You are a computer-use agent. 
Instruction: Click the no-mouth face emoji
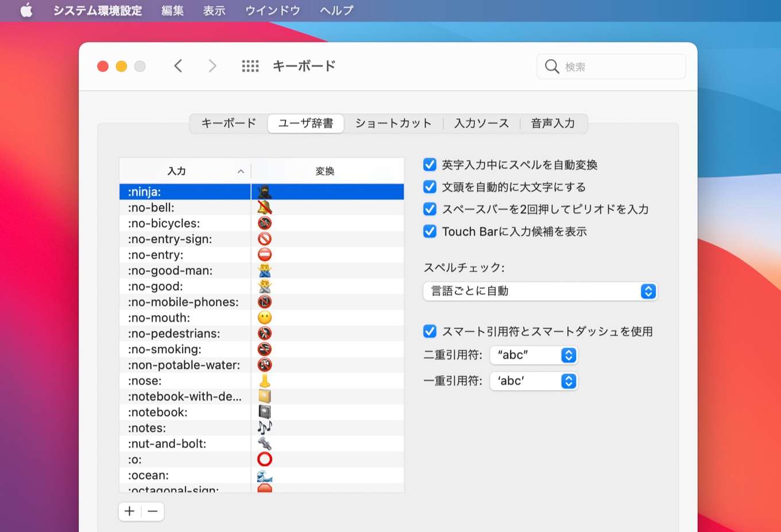click(265, 318)
